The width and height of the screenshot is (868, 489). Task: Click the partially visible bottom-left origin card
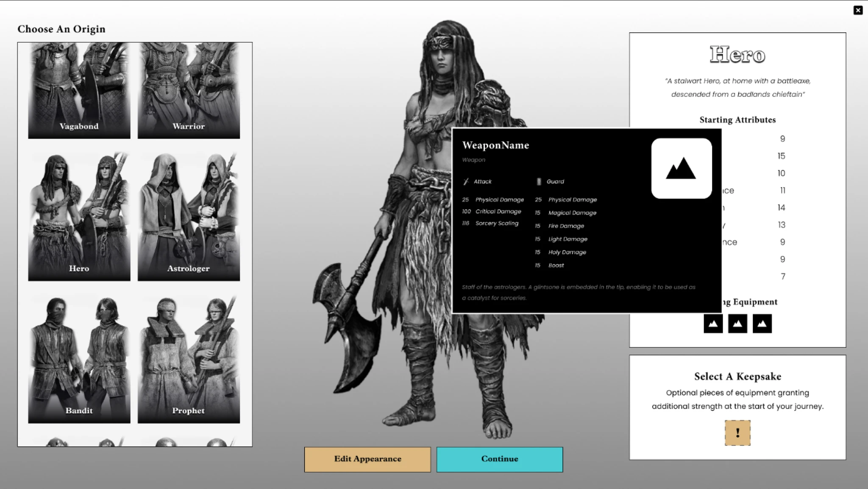(79, 442)
